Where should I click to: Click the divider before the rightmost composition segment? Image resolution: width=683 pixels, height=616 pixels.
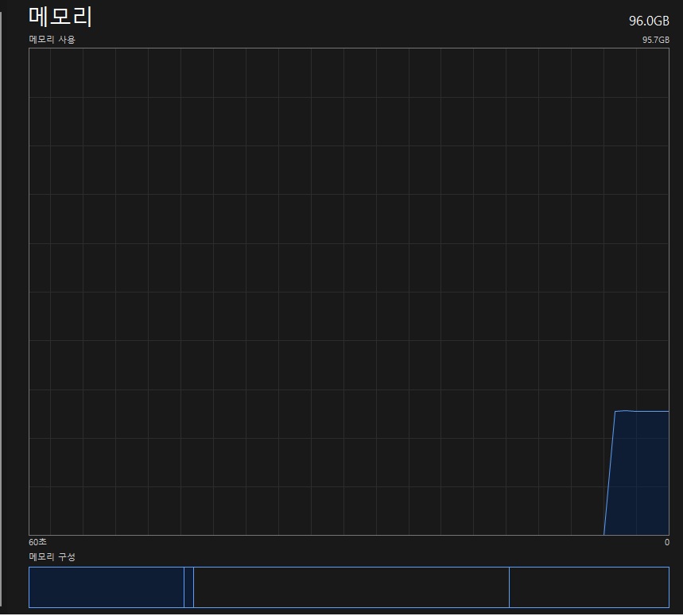point(509,587)
